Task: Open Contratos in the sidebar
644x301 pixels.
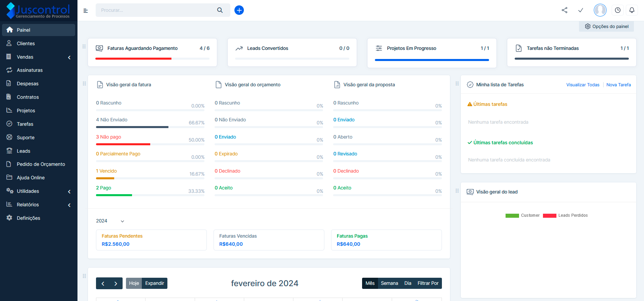Action: 39,97
